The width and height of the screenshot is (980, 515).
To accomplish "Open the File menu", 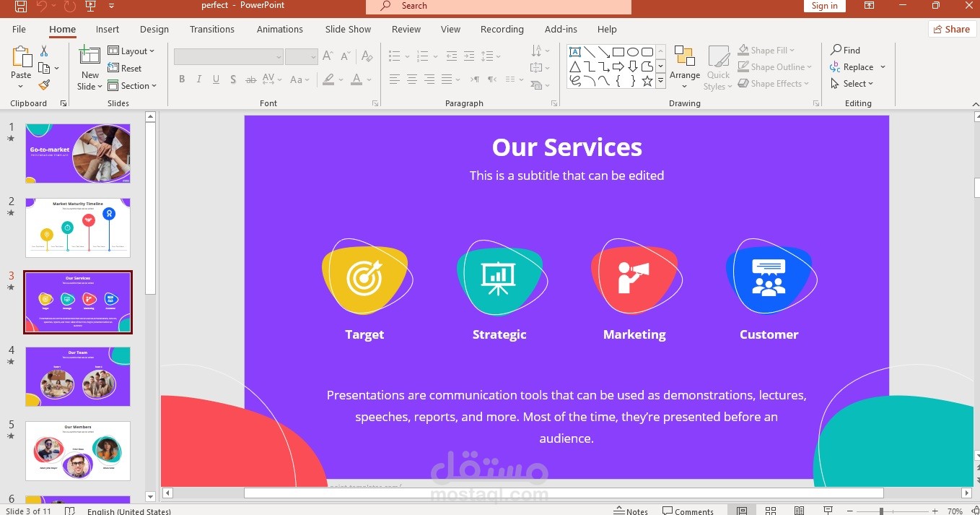I will point(19,30).
